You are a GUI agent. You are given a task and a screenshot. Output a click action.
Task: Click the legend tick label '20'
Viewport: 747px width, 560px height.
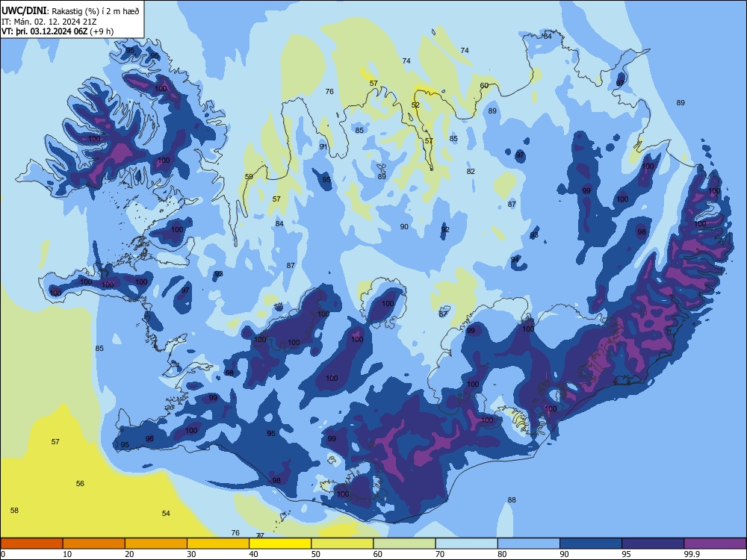[x=129, y=554]
